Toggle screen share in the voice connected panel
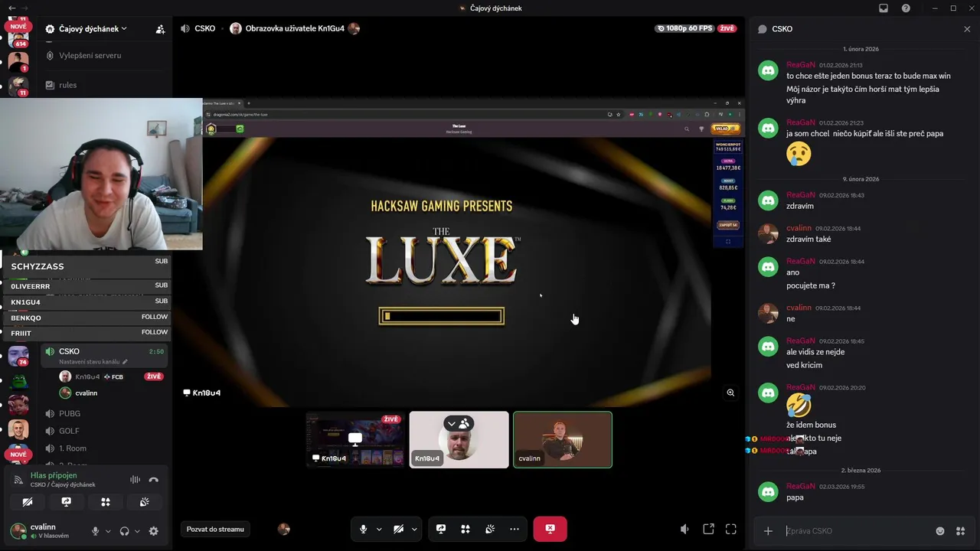Image resolution: width=980 pixels, height=551 pixels. click(67, 502)
